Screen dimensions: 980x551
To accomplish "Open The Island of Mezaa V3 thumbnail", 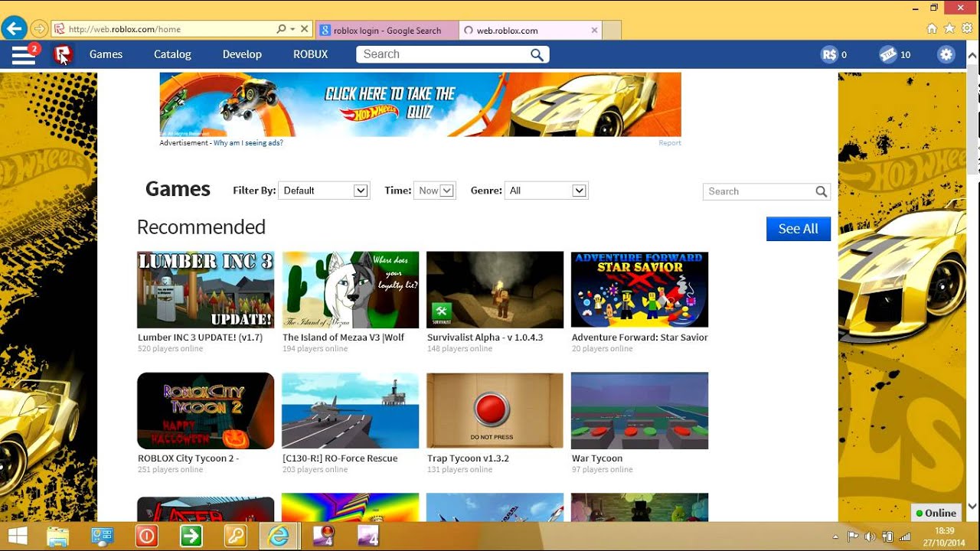I will (x=351, y=290).
